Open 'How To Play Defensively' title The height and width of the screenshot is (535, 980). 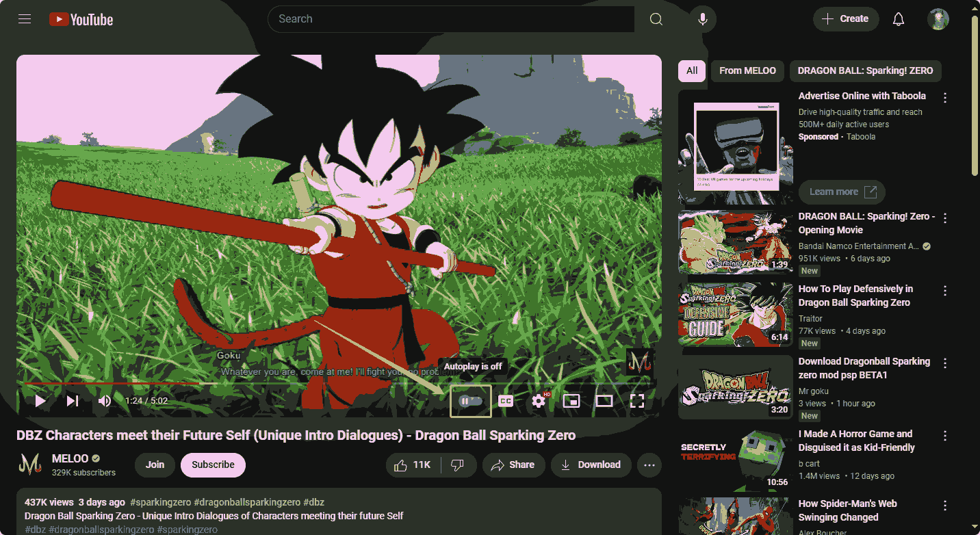[x=855, y=296]
